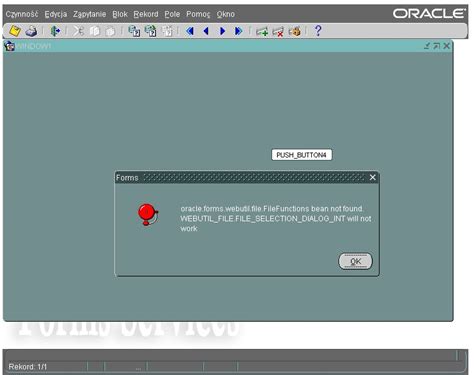Open the Pomoc menu

click(198, 14)
